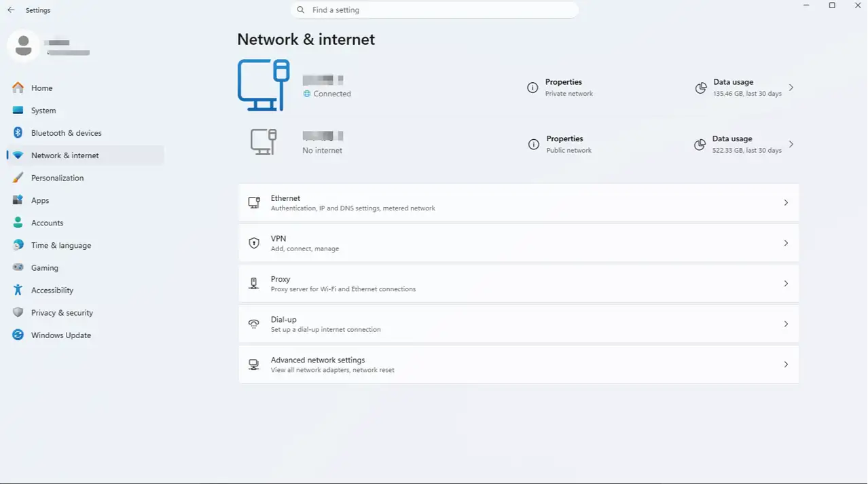This screenshot has height=484, width=868.
Task: Click the Privacy & security shield icon
Action: coord(18,313)
